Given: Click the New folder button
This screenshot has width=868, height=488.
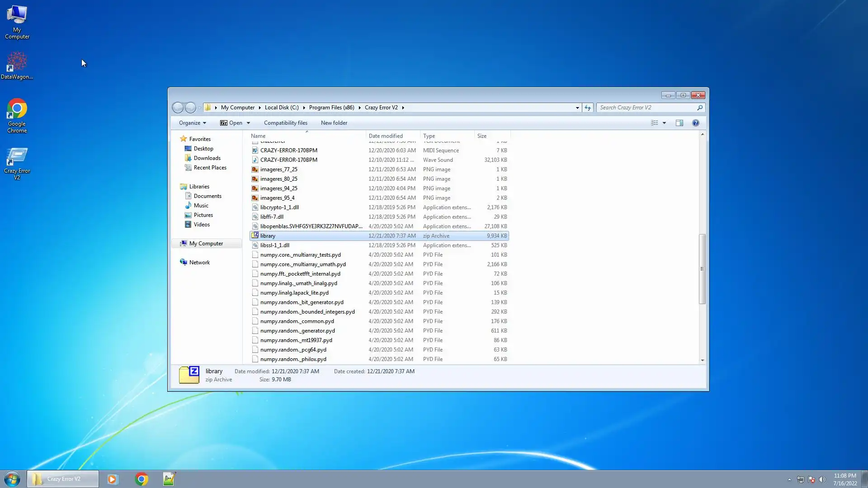Looking at the screenshot, I should [x=334, y=123].
